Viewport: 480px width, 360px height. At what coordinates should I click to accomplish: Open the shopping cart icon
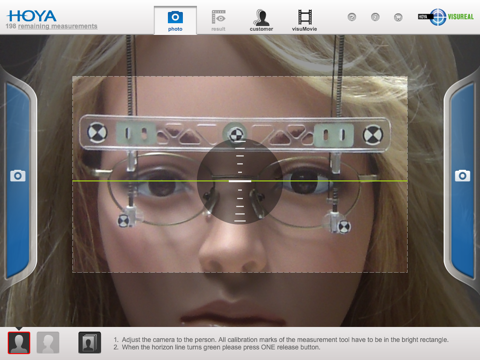click(398, 17)
